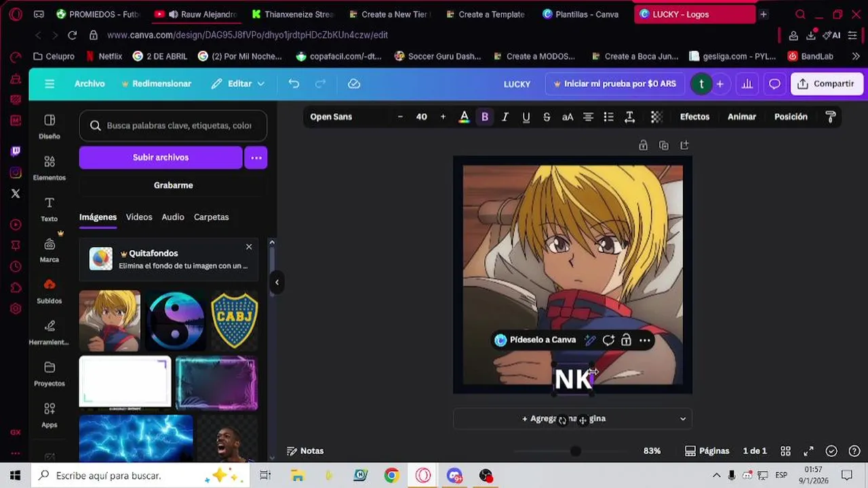Duplicate the page icon above canvas
This screenshot has width=868, height=488.
click(664, 145)
